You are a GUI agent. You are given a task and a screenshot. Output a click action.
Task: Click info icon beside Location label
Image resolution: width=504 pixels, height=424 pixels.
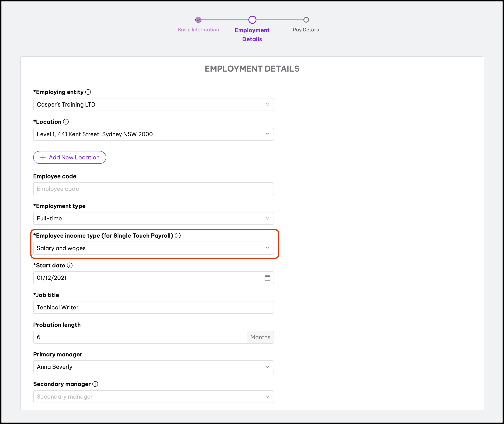tap(66, 122)
